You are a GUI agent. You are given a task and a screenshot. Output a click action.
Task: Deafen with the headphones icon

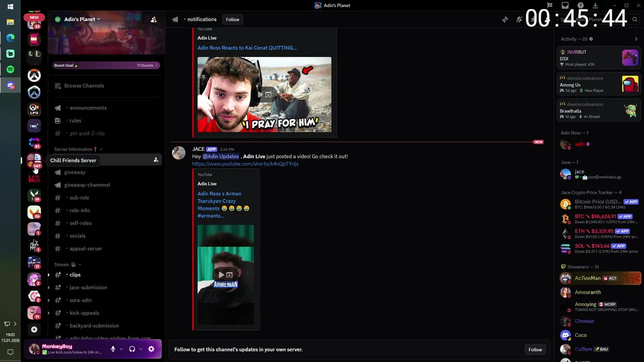click(132, 349)
